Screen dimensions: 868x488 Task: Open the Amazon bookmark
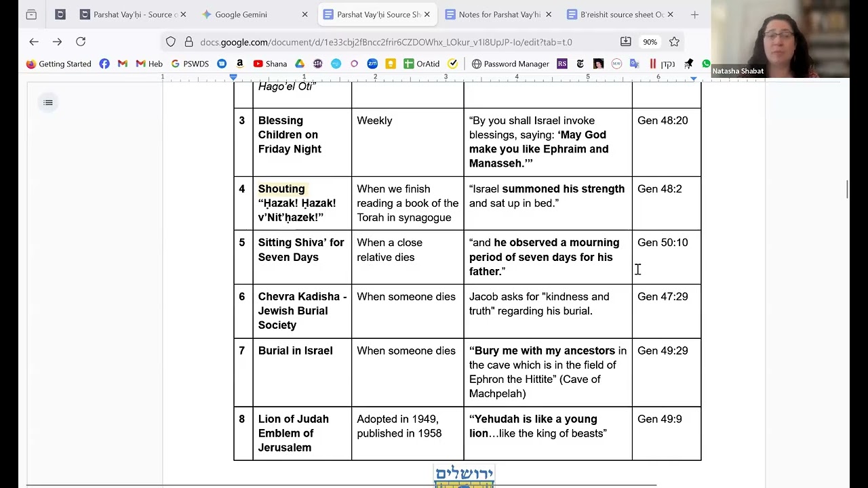pos(239,64)
